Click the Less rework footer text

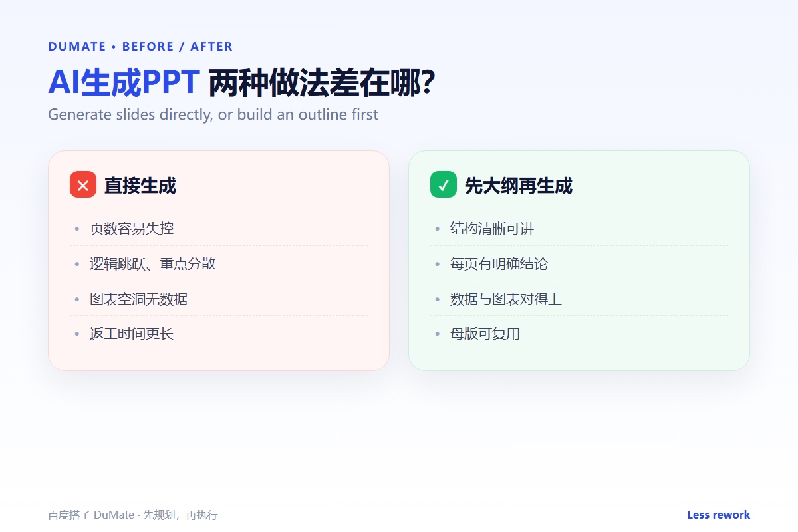coord(719,515)
